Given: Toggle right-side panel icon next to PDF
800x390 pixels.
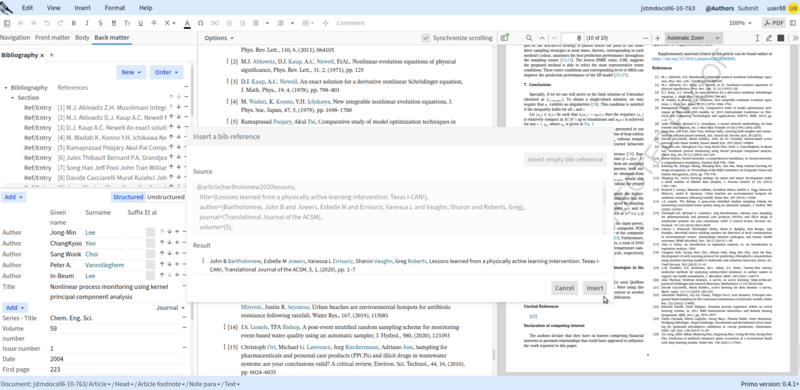Looking at the screenshot, I should click(794, 23).
